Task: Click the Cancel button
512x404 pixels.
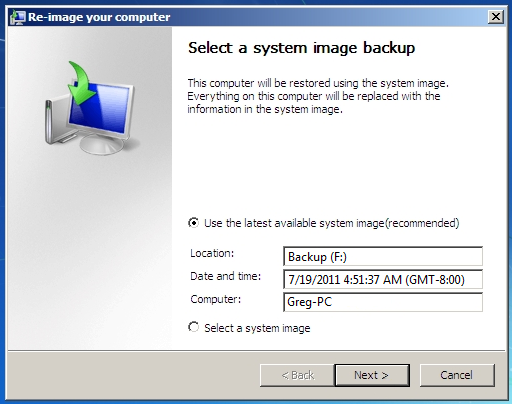Action: point(457,375)
